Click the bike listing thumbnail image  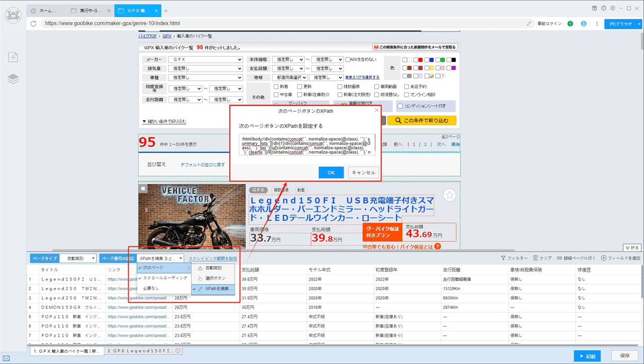coord(192,216)
